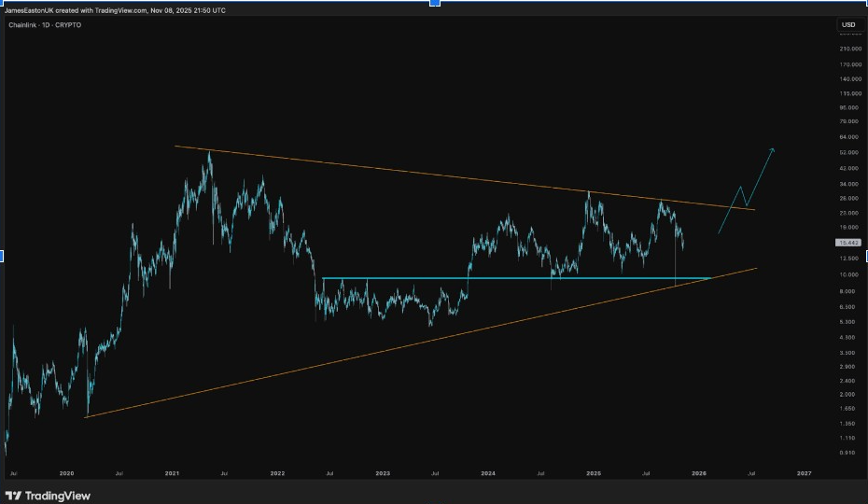Select the cyan horizontal support line
Image resolution: width=868 pixels, height=504 pixels.
(x=515, y=278)
